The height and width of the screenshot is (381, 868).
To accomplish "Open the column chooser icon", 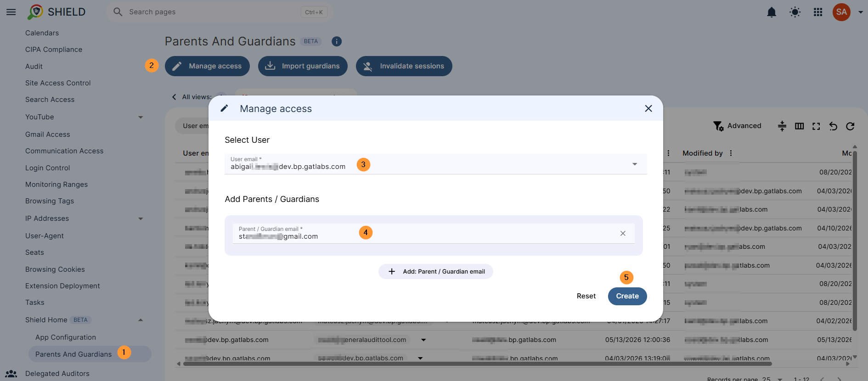I will click(x=799, y=126).
